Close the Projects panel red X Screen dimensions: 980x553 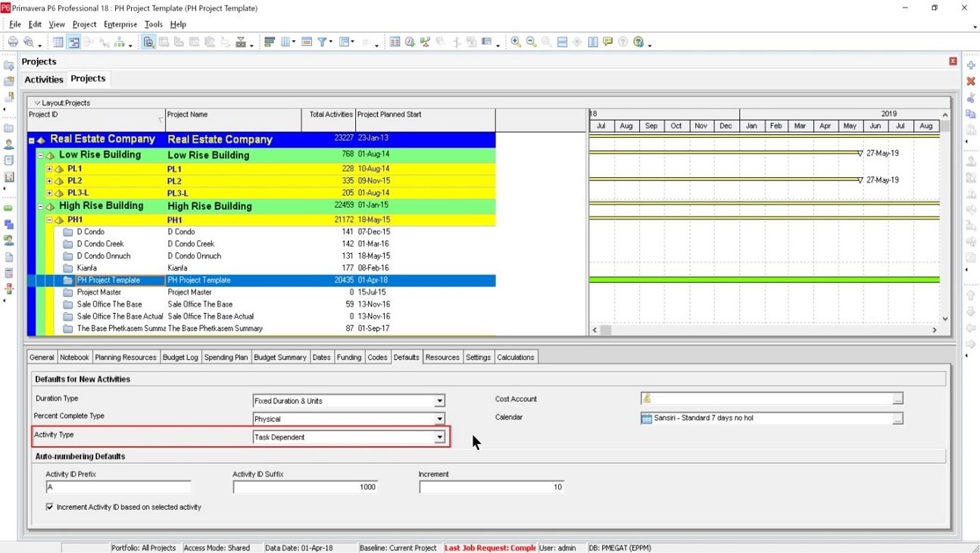coord(953,61)
